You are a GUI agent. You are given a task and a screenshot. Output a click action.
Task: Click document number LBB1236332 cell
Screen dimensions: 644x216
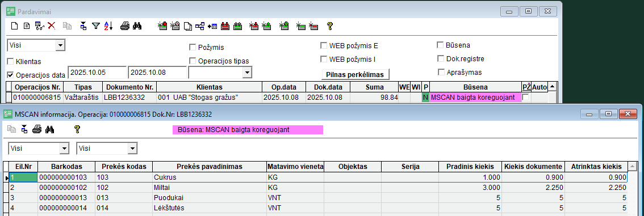129,97
